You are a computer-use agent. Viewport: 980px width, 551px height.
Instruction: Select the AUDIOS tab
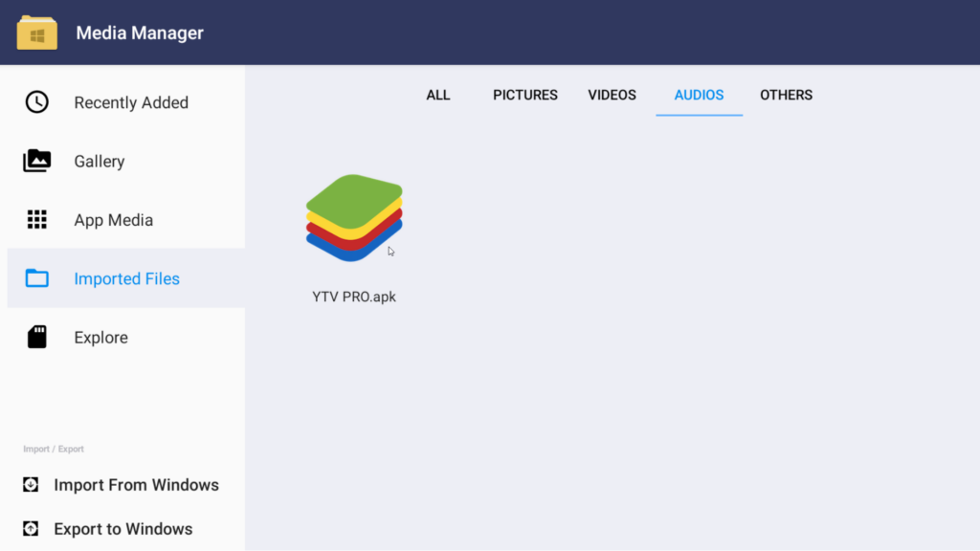tap(699, 95)
